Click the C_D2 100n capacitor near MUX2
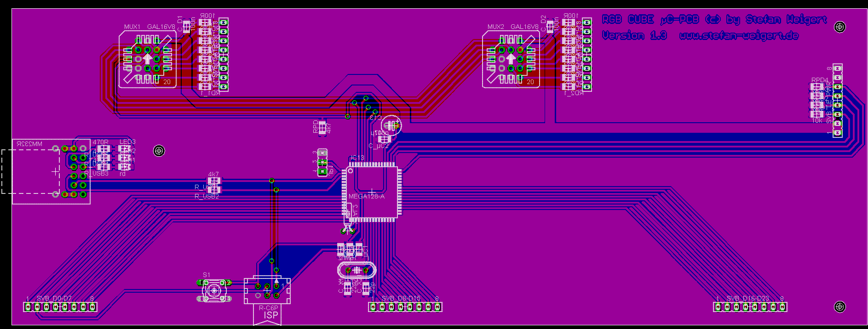 (550, 26)
